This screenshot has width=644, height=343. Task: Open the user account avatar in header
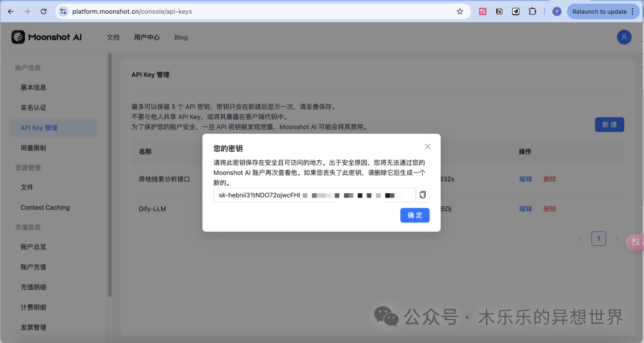point(624,37)
